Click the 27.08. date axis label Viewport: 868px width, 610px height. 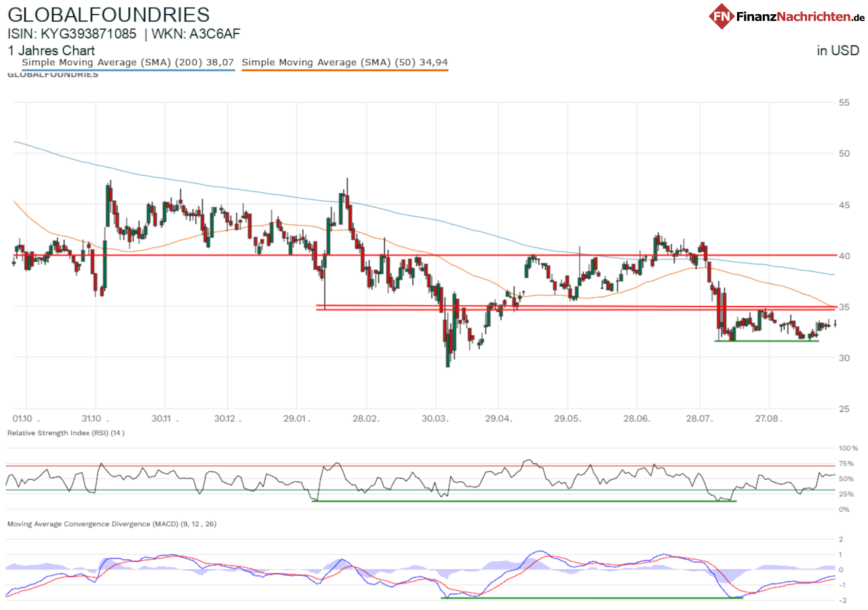coord(769,419)
